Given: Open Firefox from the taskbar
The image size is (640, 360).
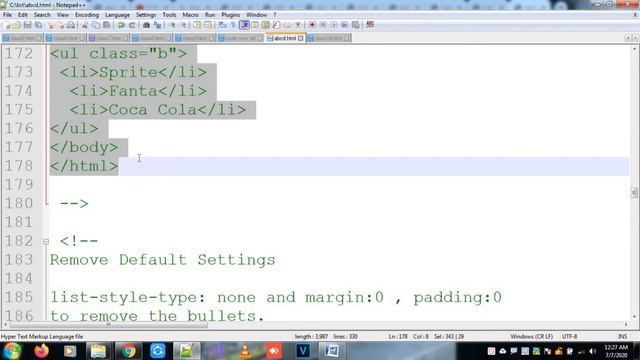Looking at the screenshot, I should click(41, 351).
